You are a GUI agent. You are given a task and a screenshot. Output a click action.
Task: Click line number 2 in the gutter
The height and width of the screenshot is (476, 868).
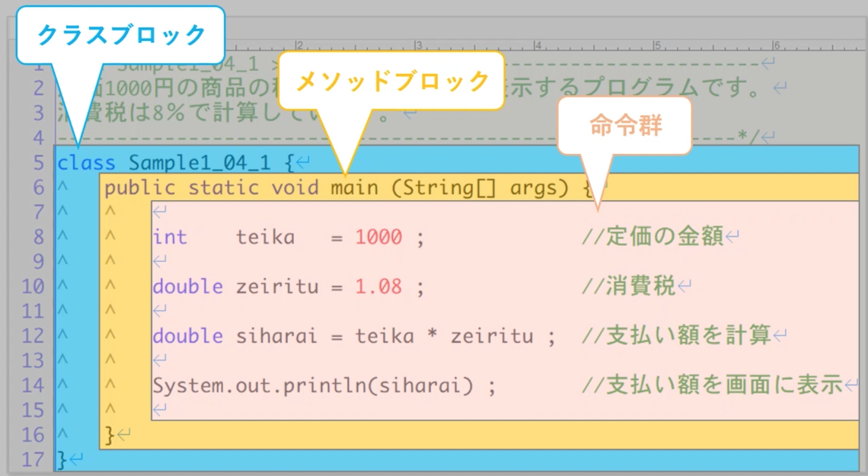tap(38, 88)
